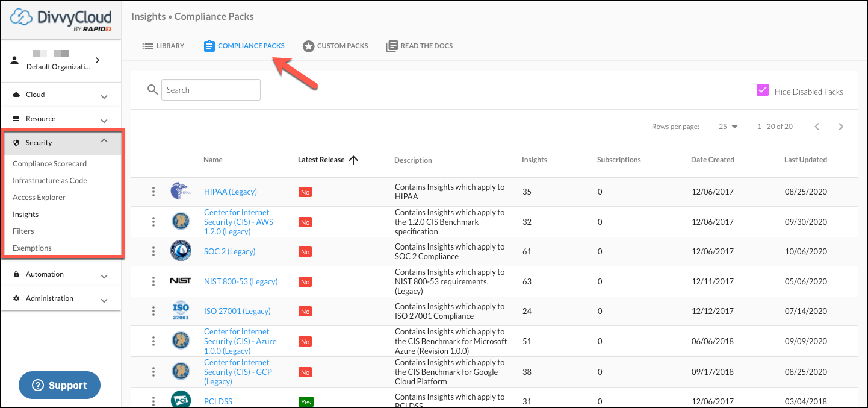
Task: Click the Support button
Action: [x=60, y=385]
